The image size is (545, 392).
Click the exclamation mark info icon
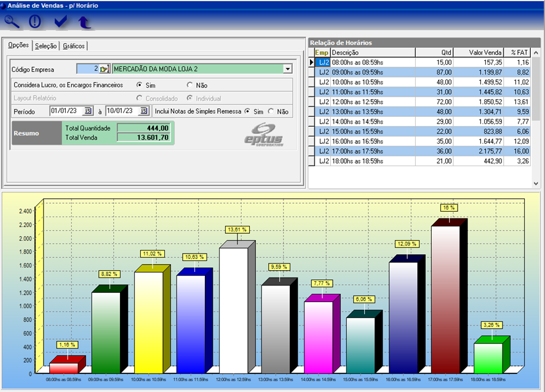[35, 22]
